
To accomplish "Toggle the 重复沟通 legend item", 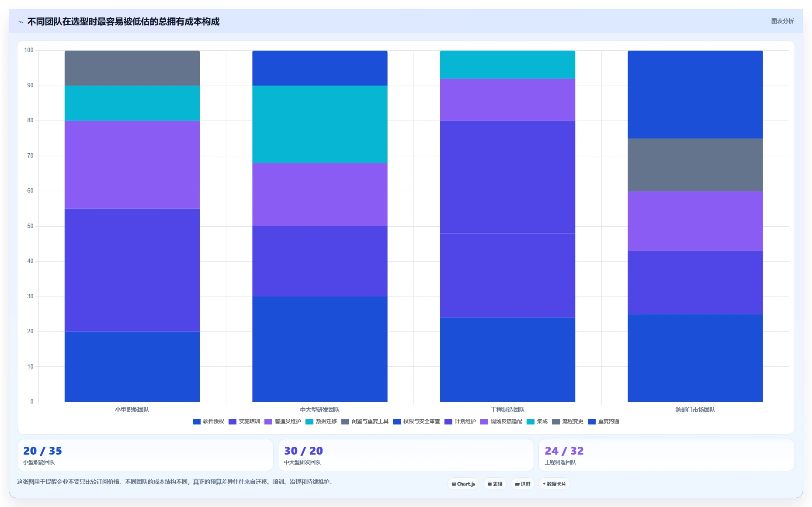I will coord(604,421).
